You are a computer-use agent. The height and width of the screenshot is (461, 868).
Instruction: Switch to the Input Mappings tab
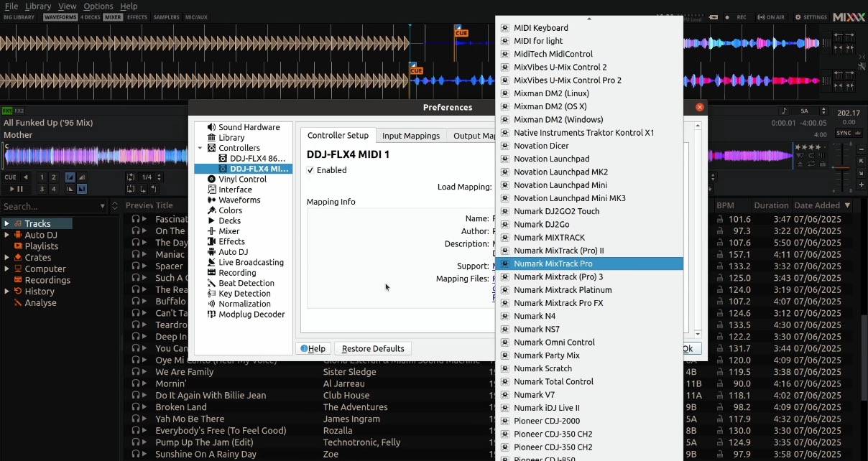point(411,135)
